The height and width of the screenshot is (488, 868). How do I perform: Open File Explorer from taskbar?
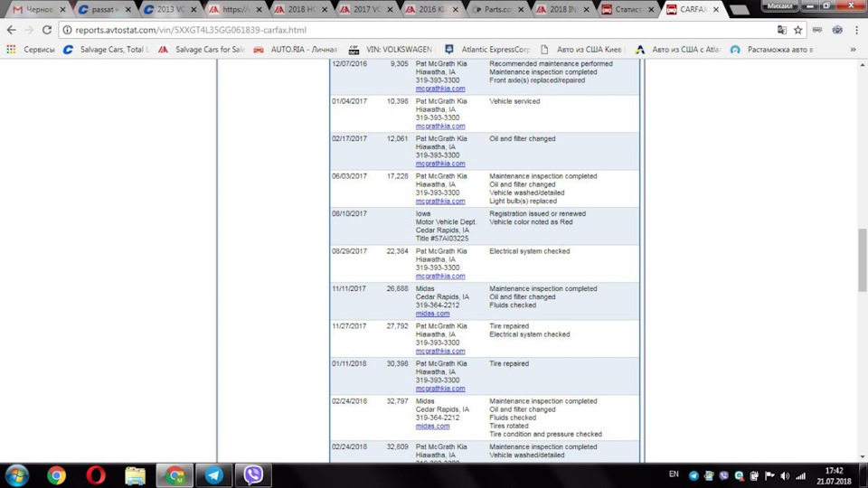click(135, 475)
